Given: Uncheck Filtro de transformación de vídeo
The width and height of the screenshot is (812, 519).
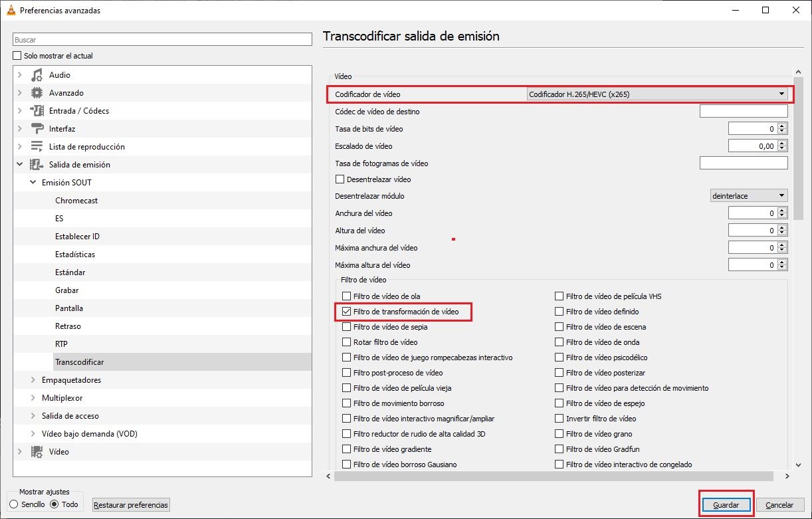Looking at the screenshot, I should click(346, 312).
